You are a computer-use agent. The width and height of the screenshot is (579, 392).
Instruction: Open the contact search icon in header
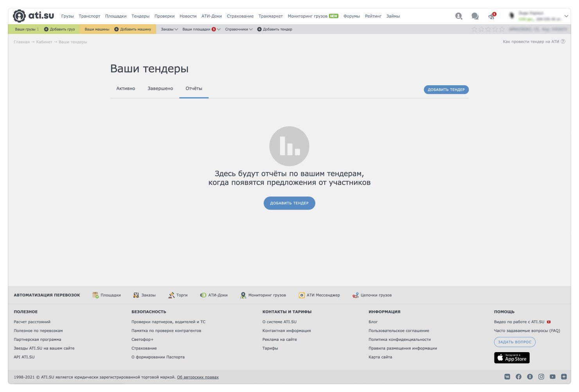click(459, 16)
